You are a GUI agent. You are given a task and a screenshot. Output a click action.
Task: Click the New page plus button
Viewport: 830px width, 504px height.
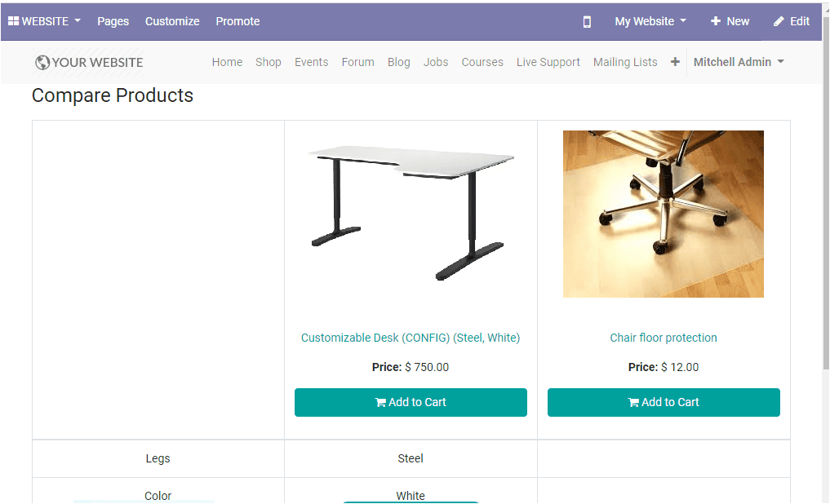tap(730, 21)
